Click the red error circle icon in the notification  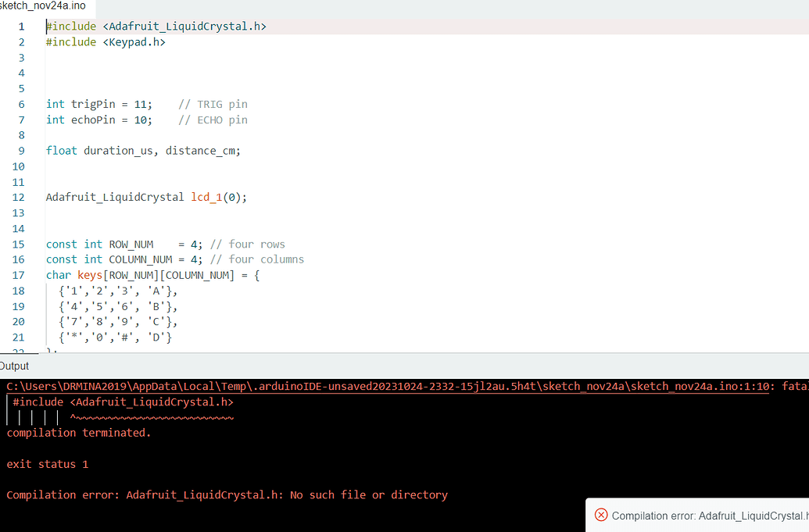[x=601, y=515]
